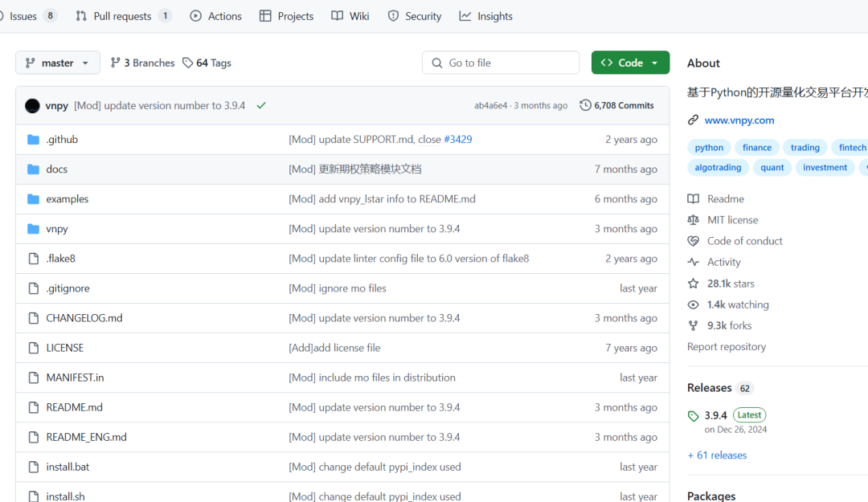Open the Insights tab
This screenshot has width=868, height=502.
[x=486, y=16]
